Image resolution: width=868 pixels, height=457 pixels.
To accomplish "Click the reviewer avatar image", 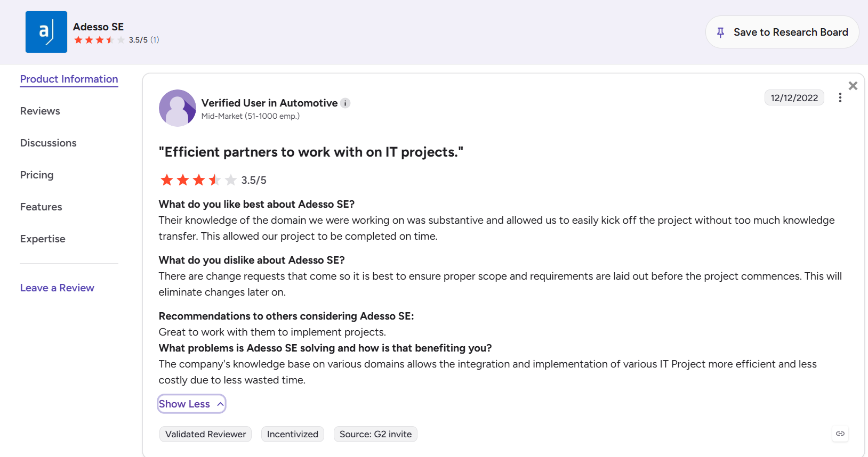I will point(178,108).
